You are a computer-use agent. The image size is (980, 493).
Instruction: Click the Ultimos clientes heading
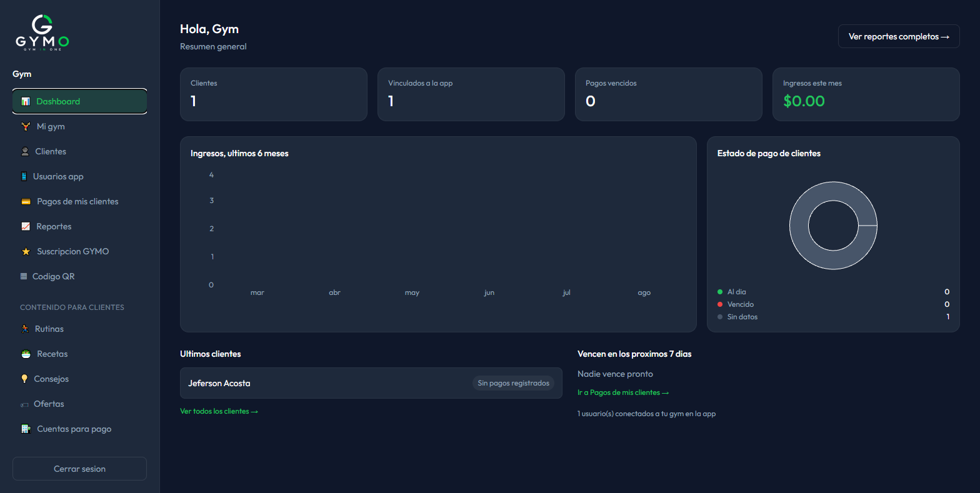[x=210, y=354]
